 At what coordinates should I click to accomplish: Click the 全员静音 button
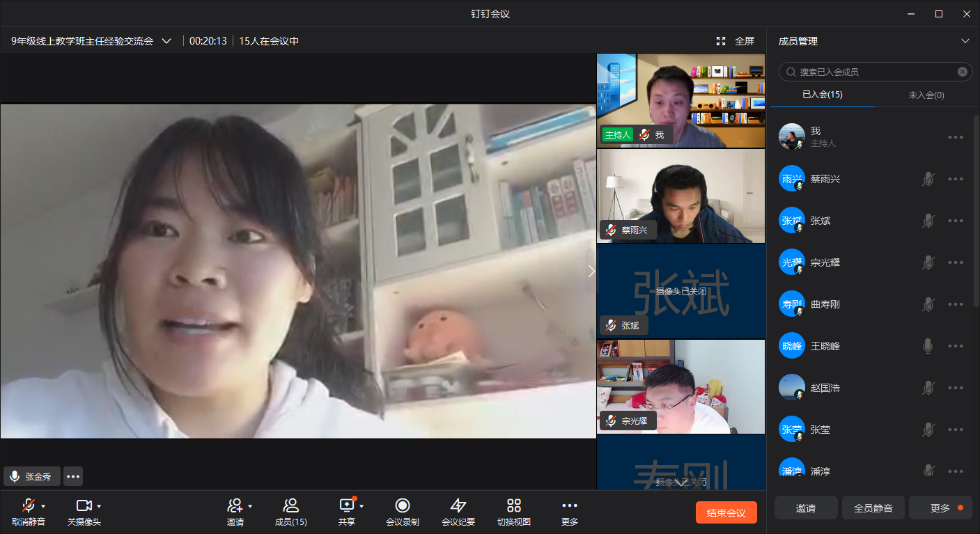873,508
